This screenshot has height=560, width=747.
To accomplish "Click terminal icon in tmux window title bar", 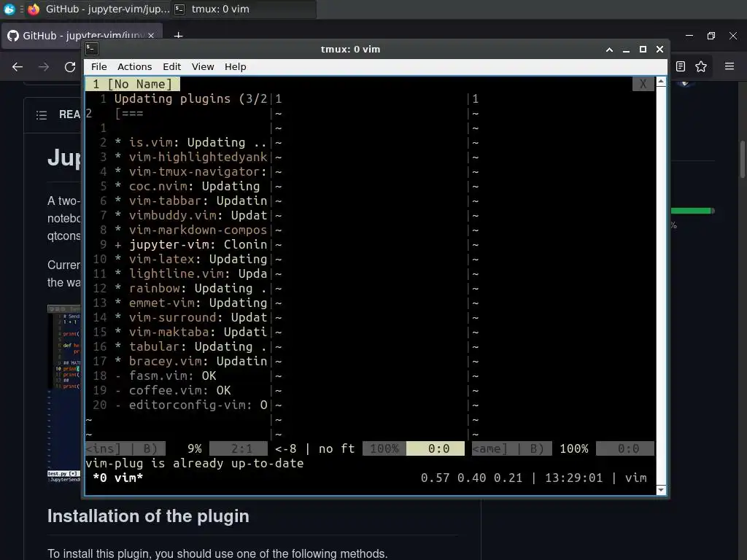I will 92,49.
